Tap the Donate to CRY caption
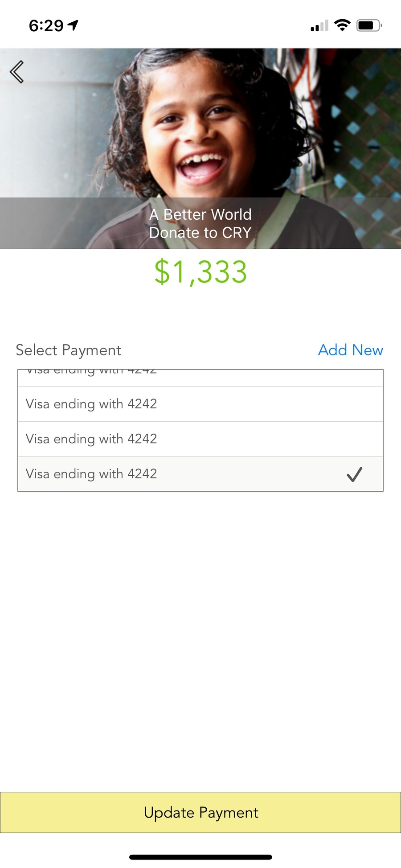401x868 pixels. click(200, 233)
